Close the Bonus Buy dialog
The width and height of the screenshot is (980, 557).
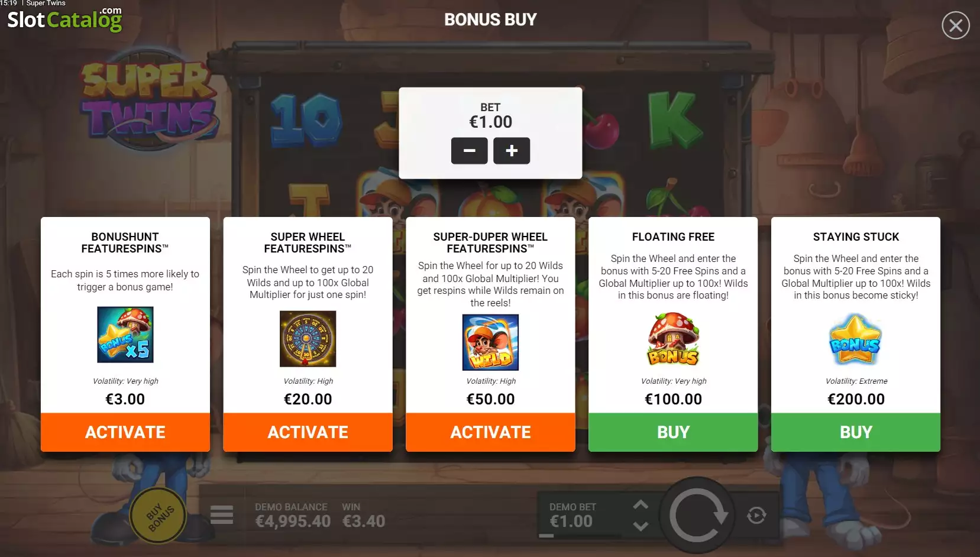coord(956,25)
